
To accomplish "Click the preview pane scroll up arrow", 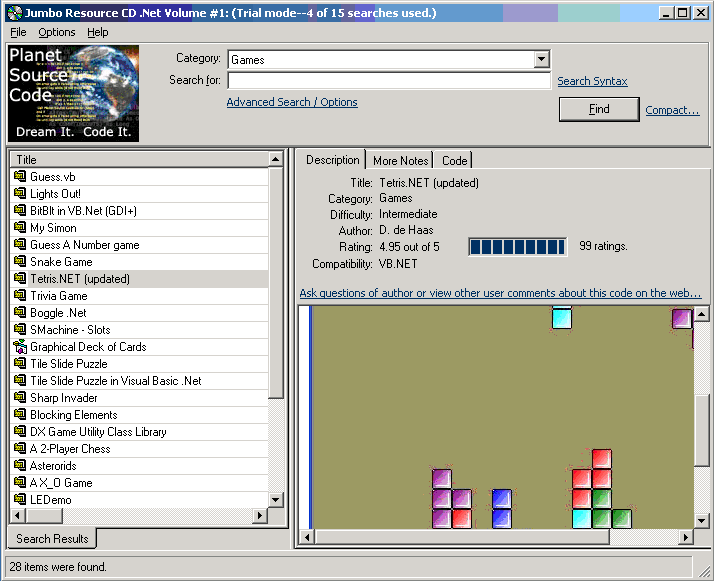I will (701, 314).
